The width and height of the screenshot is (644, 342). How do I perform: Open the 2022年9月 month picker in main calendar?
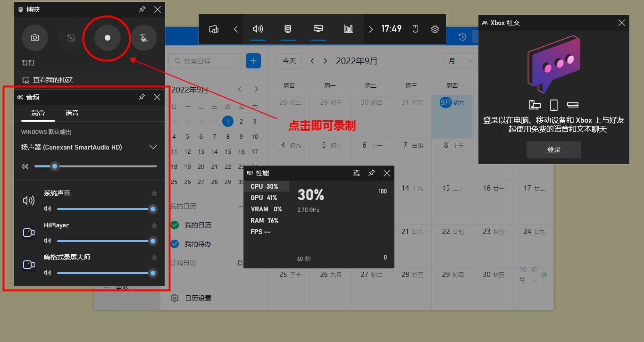pyautogui.click(x=357, y=61)
